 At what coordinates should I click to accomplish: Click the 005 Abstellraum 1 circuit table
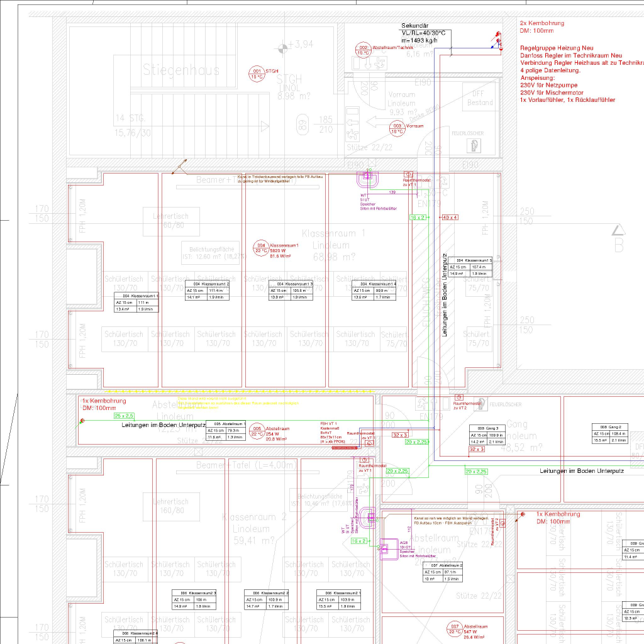[226, 430]
